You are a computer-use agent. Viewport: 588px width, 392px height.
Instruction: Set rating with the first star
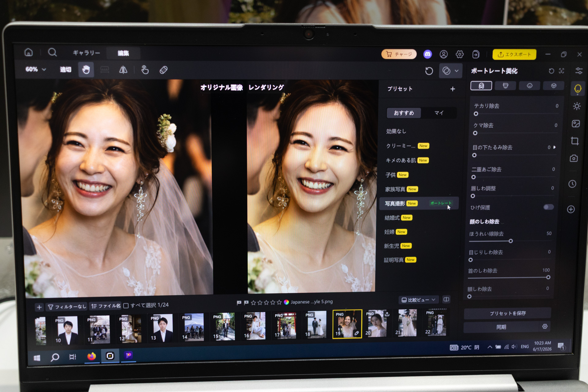click(x=253, y=303)
